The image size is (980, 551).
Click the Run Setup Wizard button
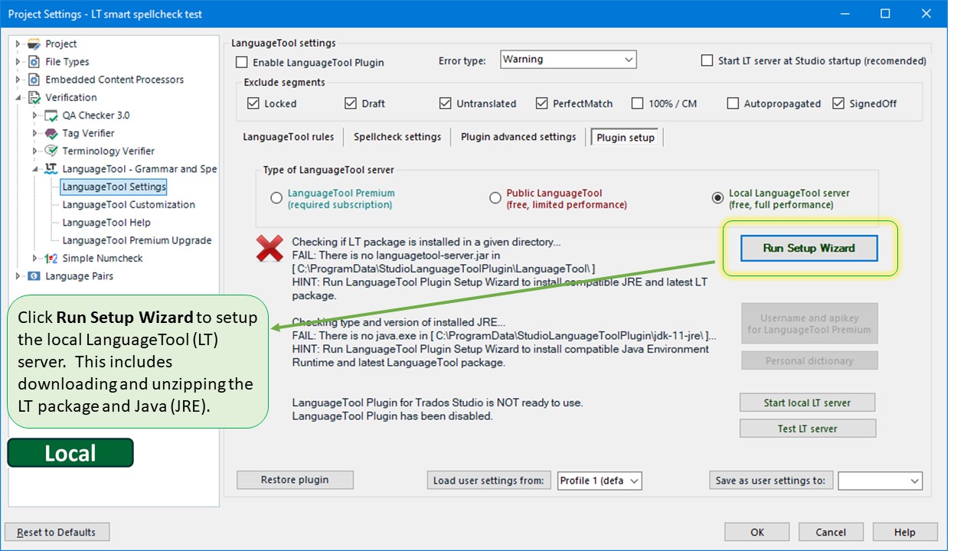pos(808,248)
